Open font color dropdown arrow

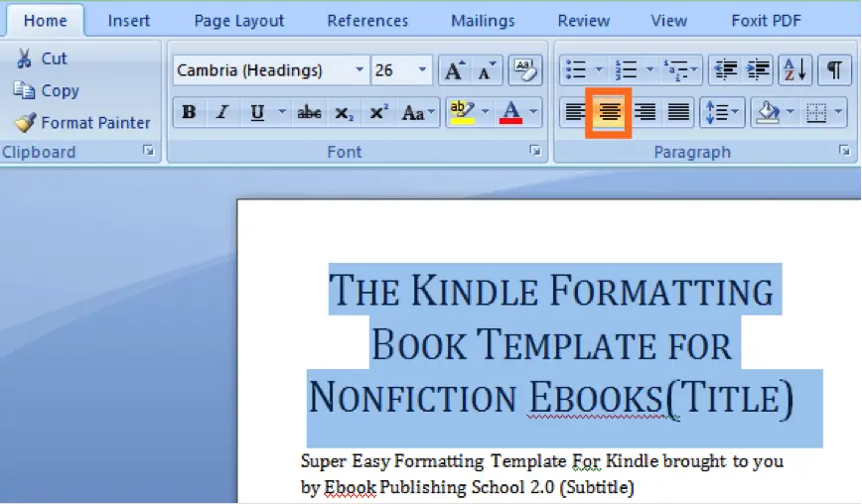coord(534,112)
